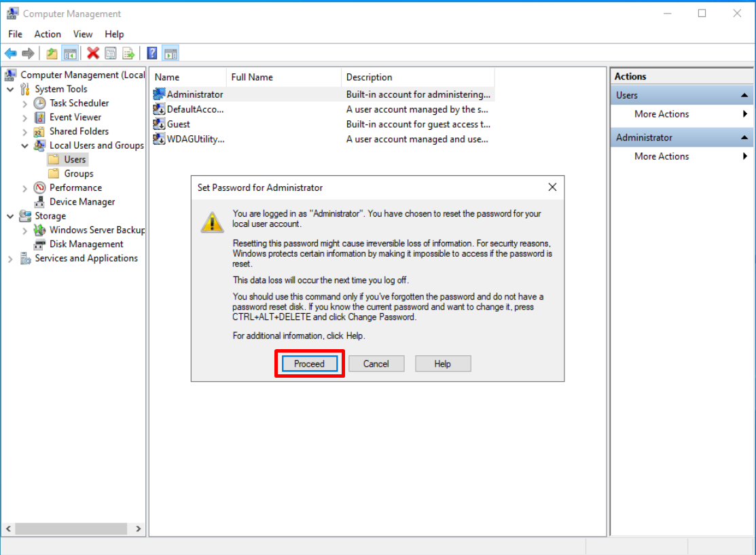Select the Administrator user icon in the list

(x=159, y=94)
